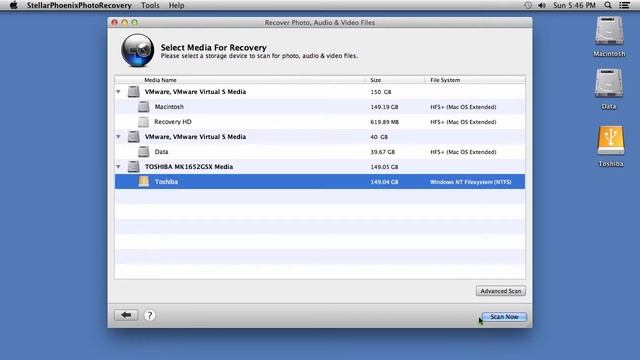Screen dimensions: 640x360
Task: Open Advanced Scan options
Action: click(x=500, y=291)
